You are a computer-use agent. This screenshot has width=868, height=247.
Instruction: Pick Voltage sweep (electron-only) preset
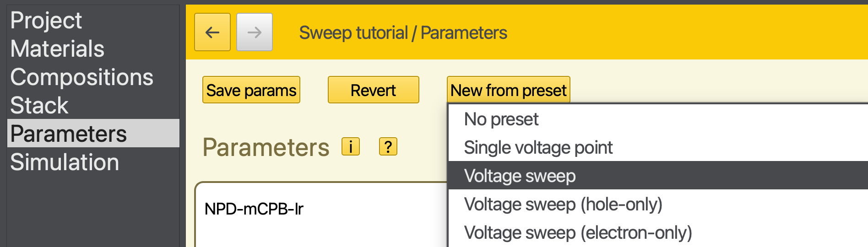[578, 233]
